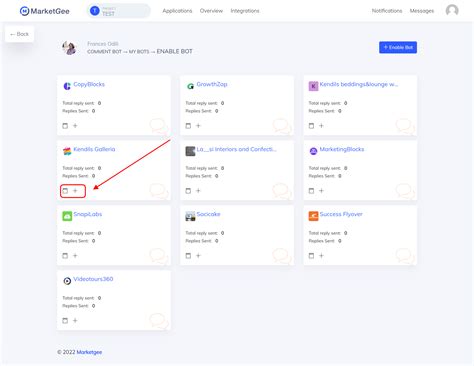Open the SnapiLabs page link
The image size is (474, 366).
point(88,214)
